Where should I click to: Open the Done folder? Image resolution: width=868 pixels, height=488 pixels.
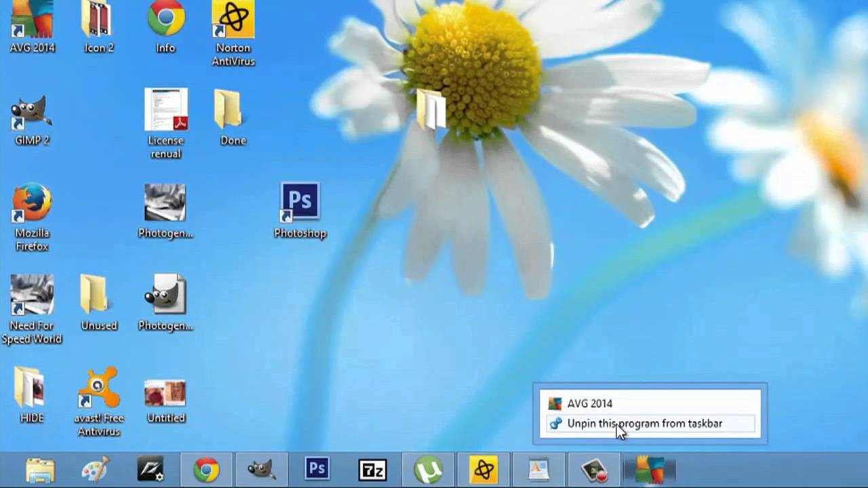point(233,112)
